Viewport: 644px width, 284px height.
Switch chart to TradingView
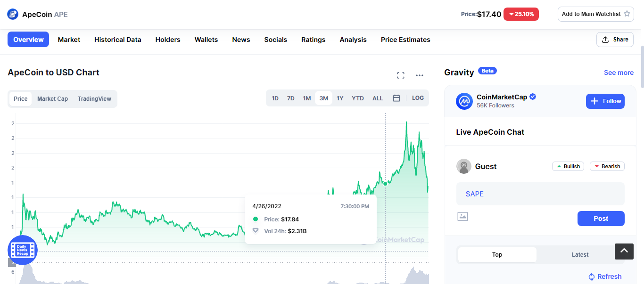(x=94, y=99)
